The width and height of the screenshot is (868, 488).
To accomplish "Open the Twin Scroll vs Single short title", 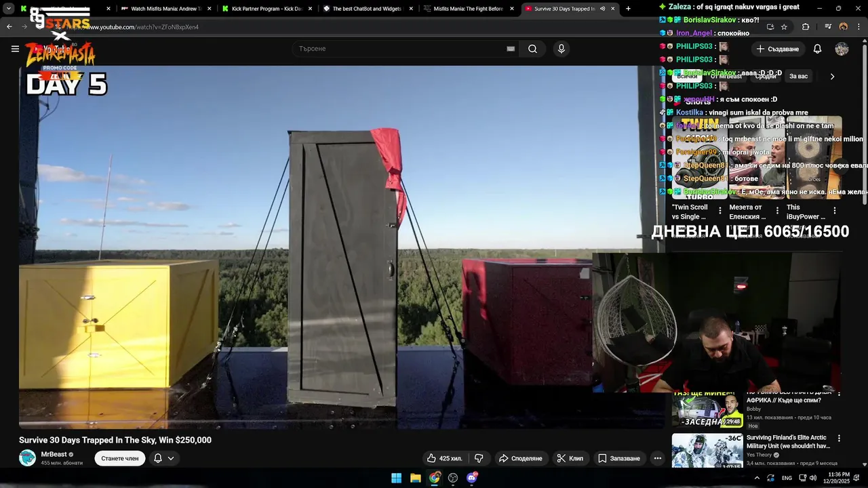I will [690, 211].
